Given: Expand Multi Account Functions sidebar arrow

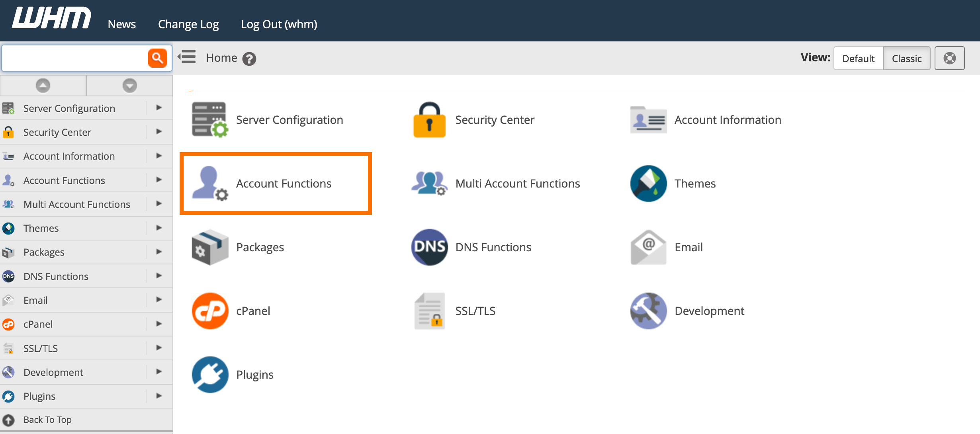Looking at the screenshot, I should pos(159,203).
